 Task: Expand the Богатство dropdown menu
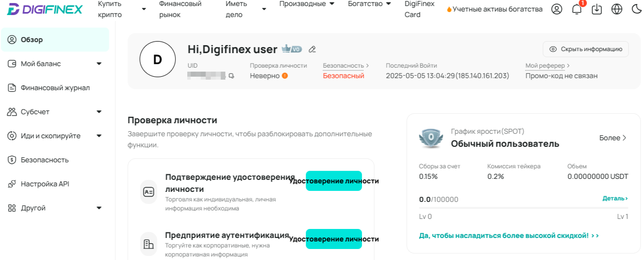tap(388, 4)
